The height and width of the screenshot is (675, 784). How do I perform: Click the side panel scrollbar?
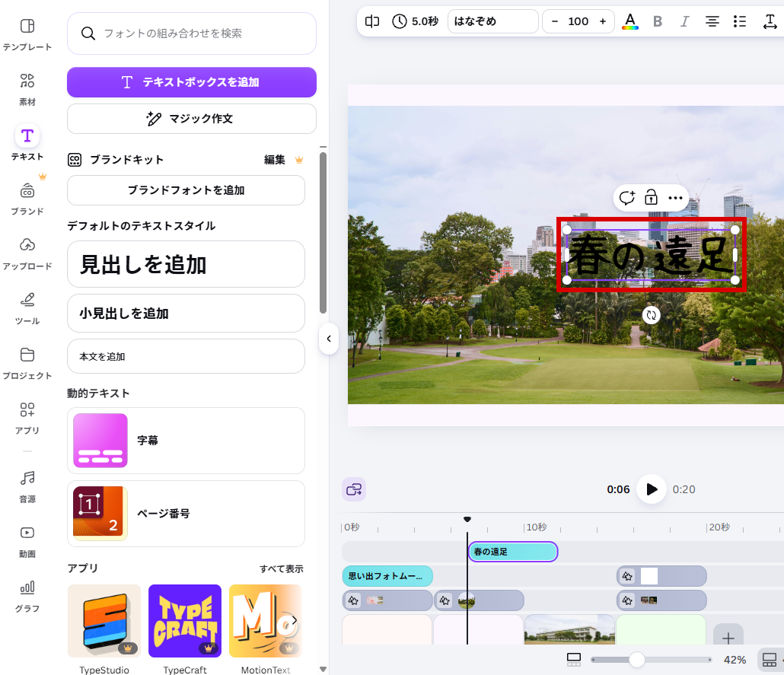pyautogui.click(x=323, y=233)
